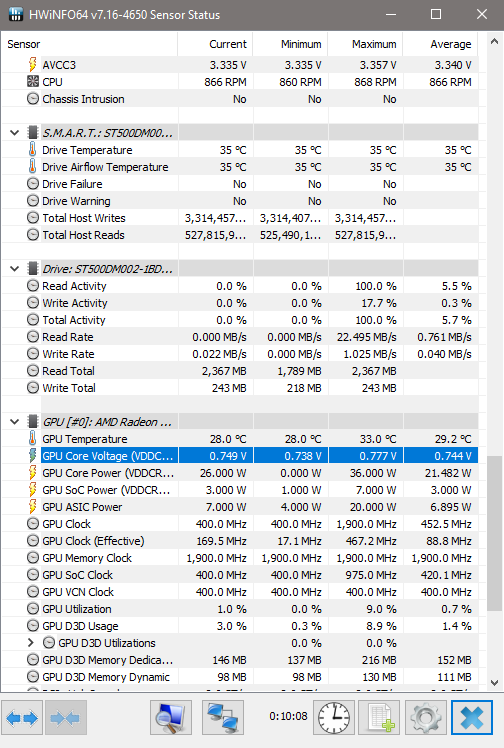This screenshot has width=504, height=748.
Task: Open the sensor search monitor icon
Action: click(171, 717)
